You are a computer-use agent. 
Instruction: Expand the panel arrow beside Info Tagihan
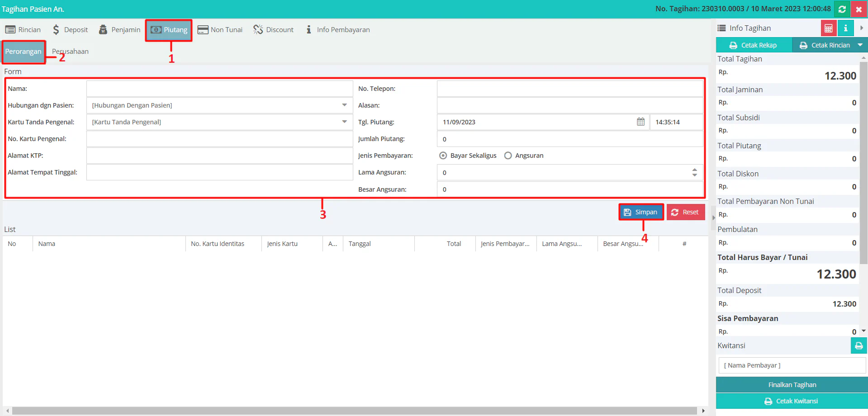(x=861, y=28)
